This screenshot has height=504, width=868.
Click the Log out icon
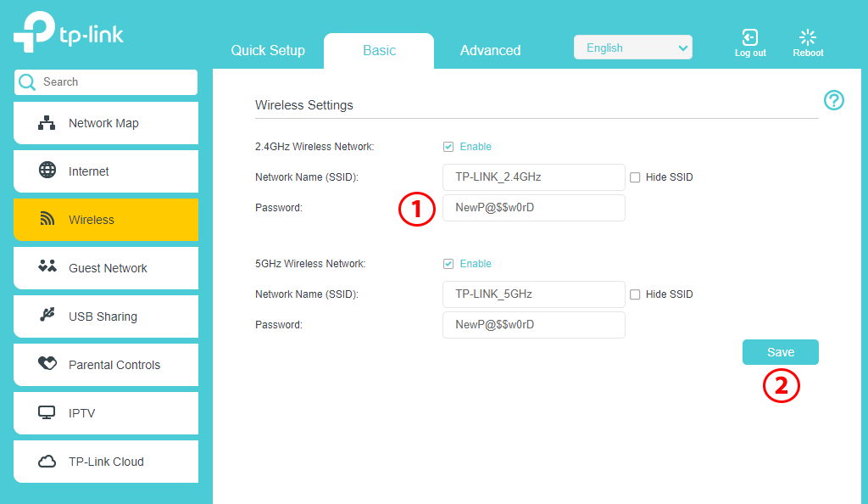coord(750,37)
